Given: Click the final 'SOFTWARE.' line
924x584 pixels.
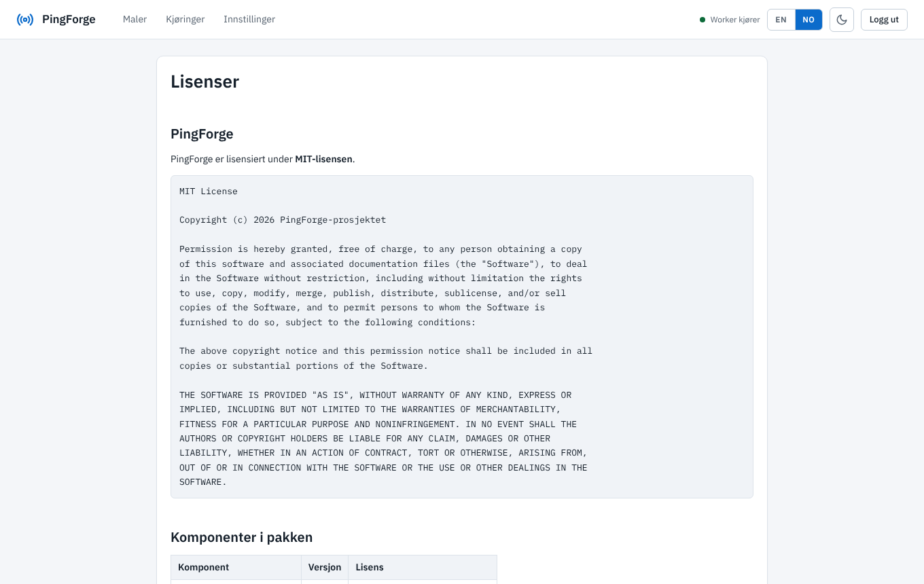Looking at the screenshot, I should pos(203,482).
